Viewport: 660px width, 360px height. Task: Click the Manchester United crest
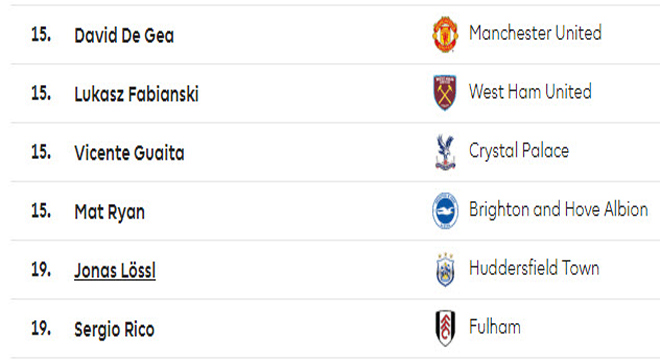445,34
